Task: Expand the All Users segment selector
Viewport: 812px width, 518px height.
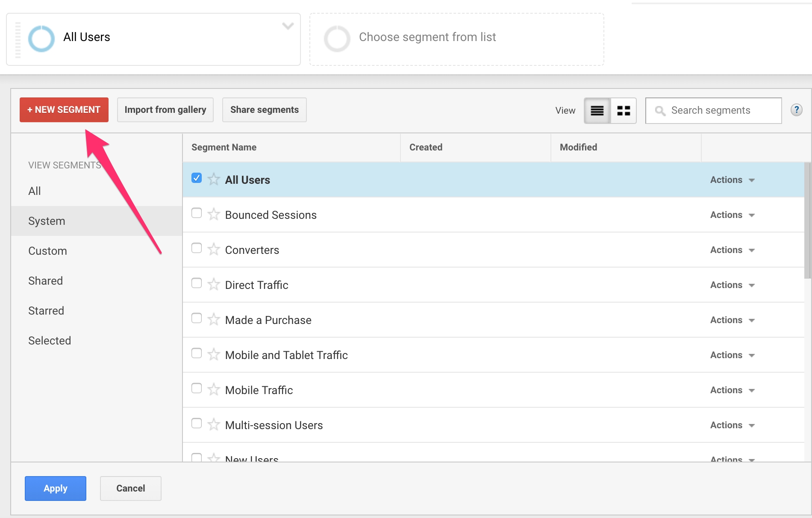Action: point(288,26)
